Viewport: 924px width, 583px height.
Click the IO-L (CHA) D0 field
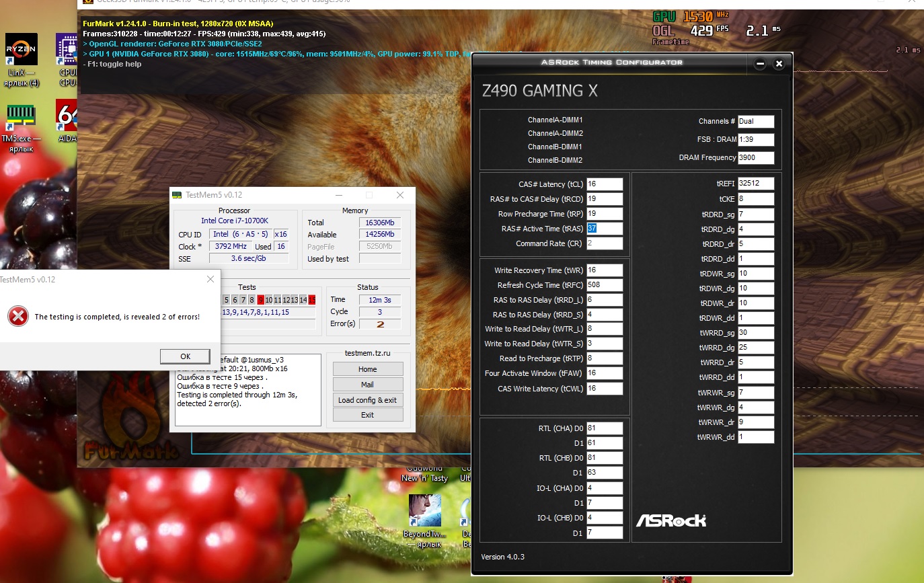click(x=605, y=488)
